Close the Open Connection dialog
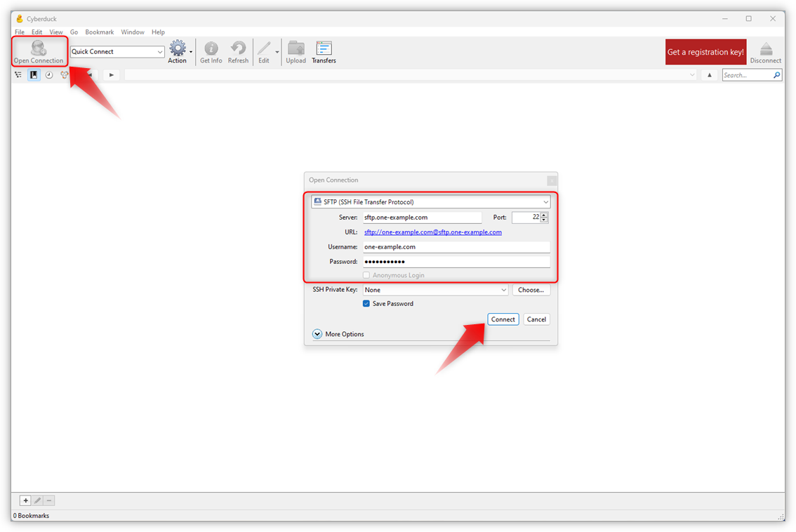The height and width of the screenshot is (532, 796). pyautogui.click(x=552, y=180)
